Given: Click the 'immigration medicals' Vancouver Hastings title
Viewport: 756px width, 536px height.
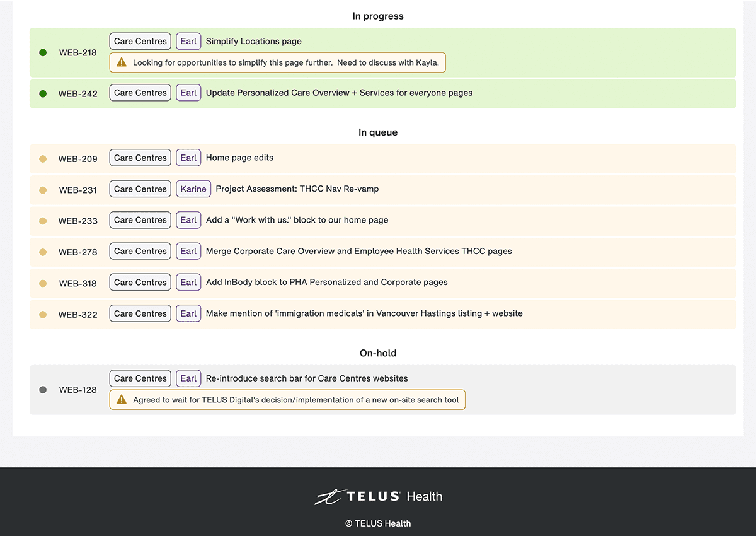Looking at the screenshot, I should 364,313.
